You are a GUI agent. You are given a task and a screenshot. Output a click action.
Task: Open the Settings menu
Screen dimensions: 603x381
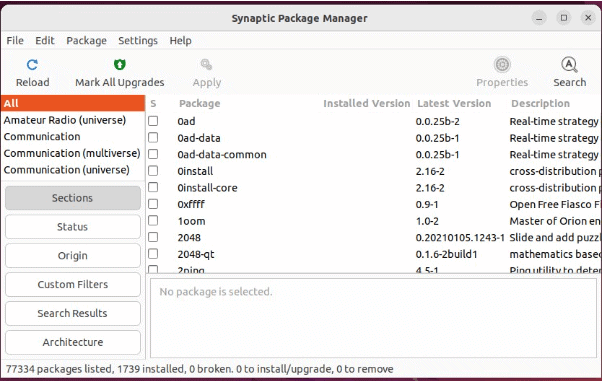click(x=138, y=40)
